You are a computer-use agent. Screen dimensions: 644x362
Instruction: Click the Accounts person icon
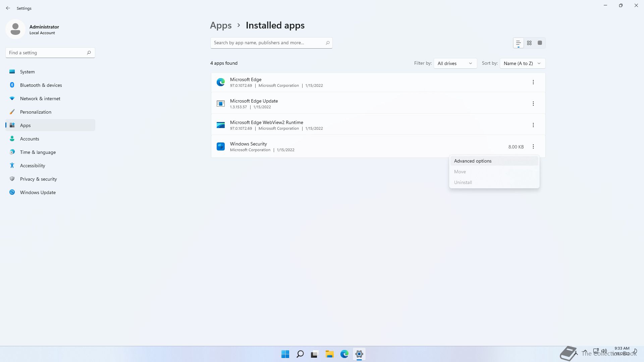click(12, 138)
